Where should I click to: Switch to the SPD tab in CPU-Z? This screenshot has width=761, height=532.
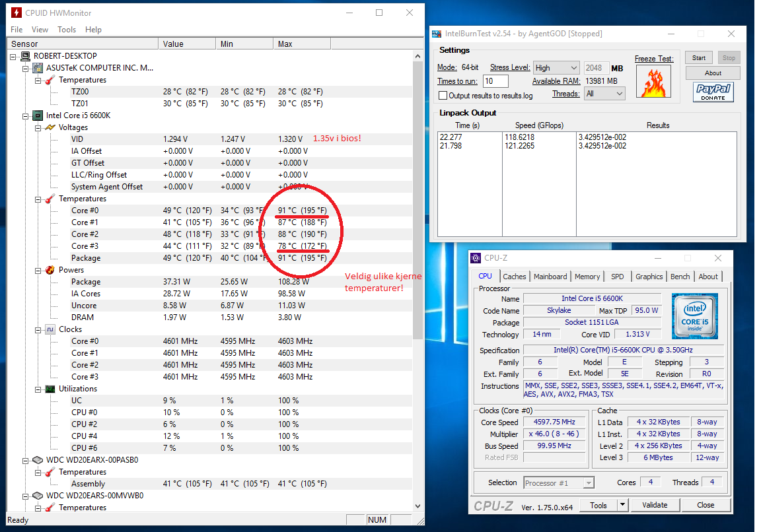tap(618, 277)
